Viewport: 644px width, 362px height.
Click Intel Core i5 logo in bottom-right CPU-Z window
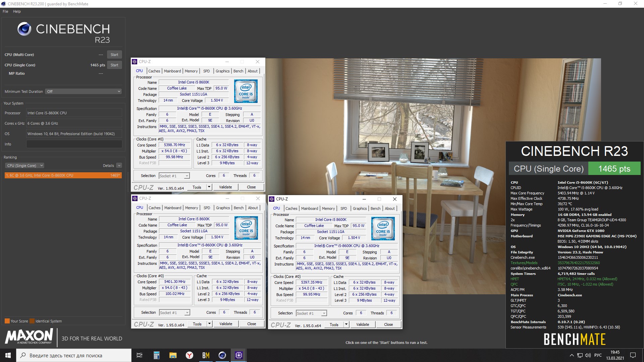383,229
